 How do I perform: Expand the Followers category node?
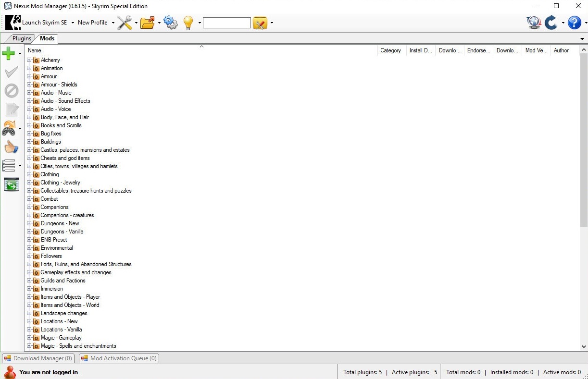29,256
